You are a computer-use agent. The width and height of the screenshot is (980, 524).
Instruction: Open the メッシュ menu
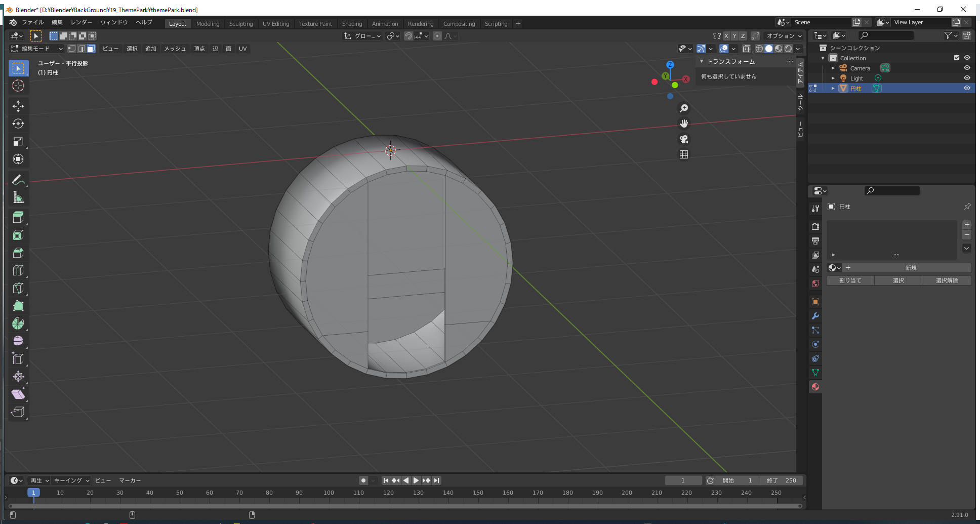coord(175,49)
